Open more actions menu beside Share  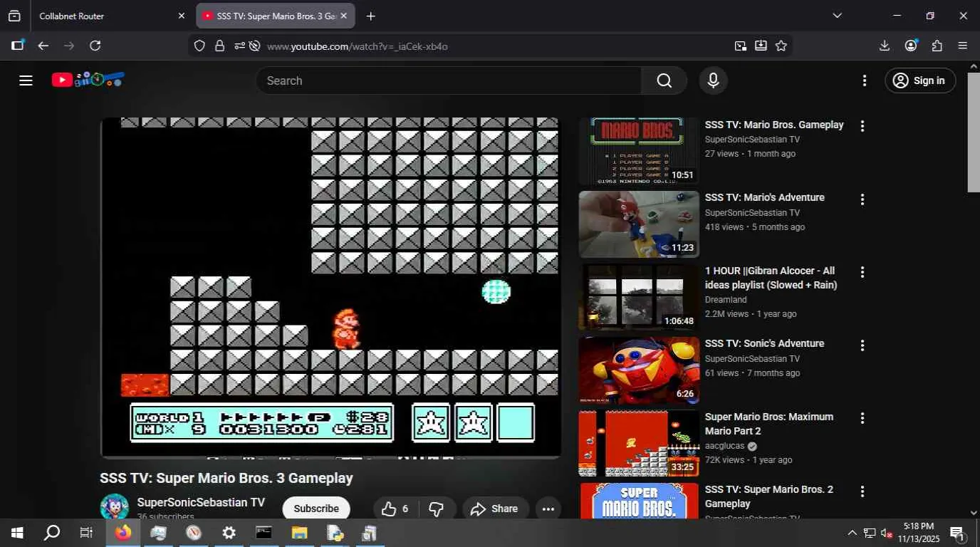pyautogui.click(x=548, y=509)
